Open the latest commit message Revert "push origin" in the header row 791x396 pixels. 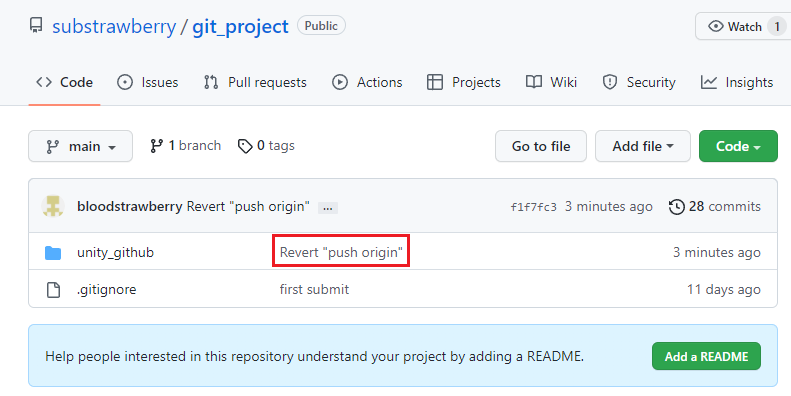(248, 206)
